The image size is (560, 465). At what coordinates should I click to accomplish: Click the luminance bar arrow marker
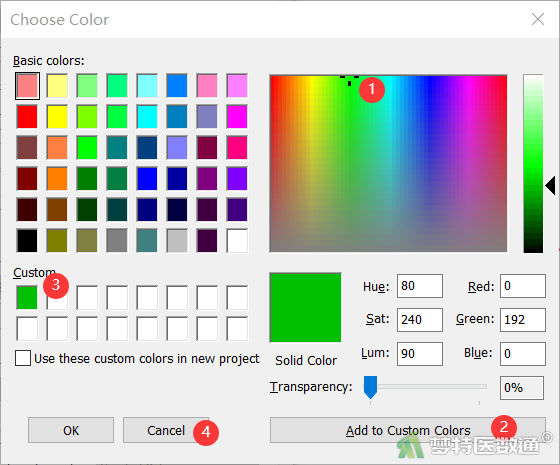(550, 185)
